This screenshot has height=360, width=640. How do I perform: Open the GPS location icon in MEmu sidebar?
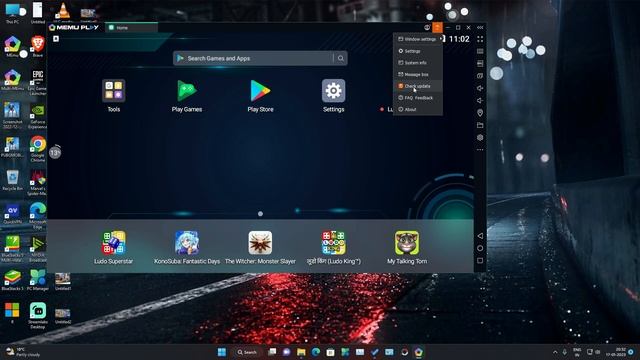coord(480,113)
